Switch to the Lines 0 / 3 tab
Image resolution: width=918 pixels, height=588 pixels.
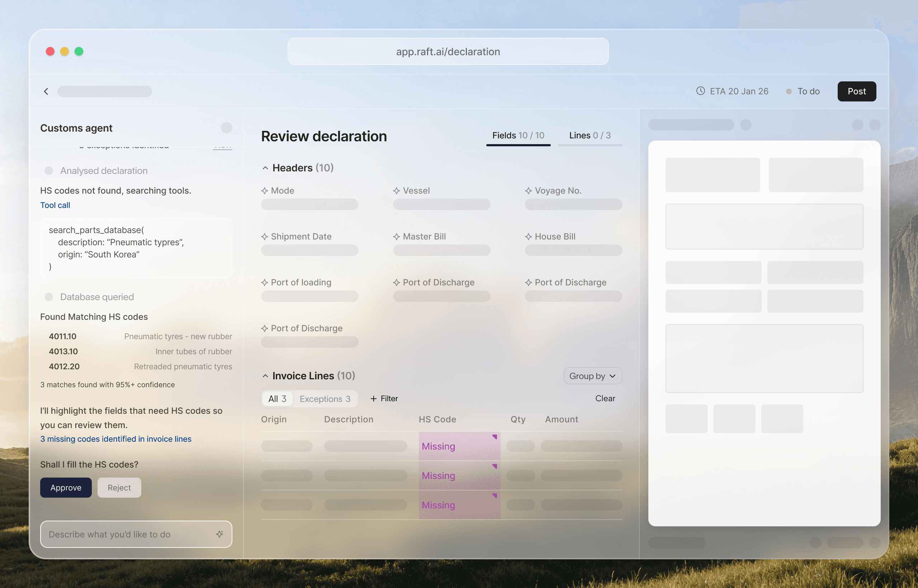[x=590, y=135]
